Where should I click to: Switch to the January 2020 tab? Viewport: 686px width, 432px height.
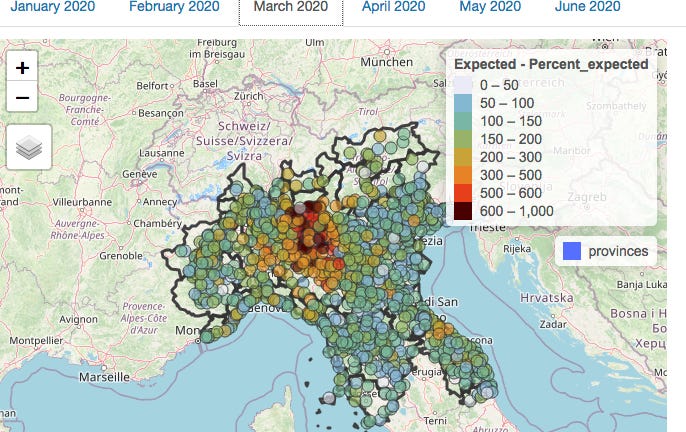[52, 7]
